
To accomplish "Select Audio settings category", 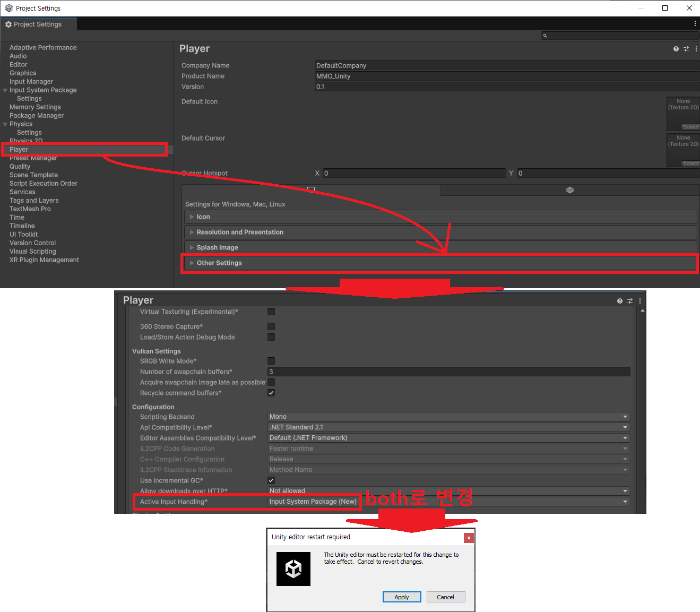I will [18, 56].
